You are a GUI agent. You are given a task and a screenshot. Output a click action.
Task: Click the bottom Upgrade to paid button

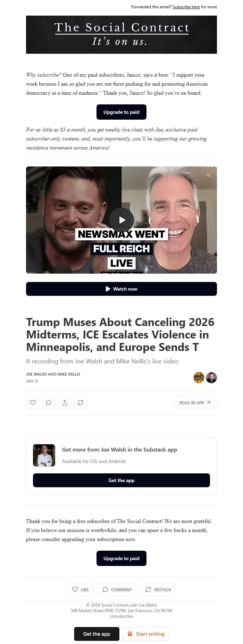click(x=121, y=558)
